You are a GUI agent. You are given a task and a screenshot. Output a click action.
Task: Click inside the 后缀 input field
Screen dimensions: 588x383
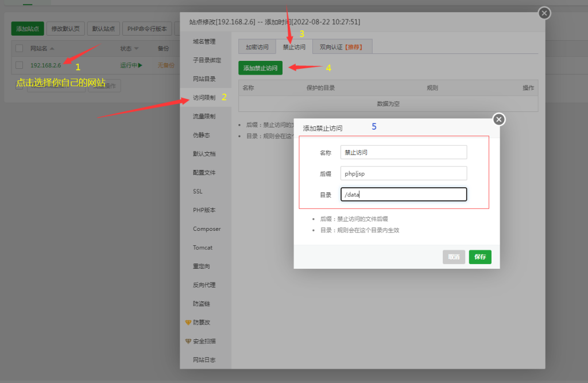(x=403, y=173)
